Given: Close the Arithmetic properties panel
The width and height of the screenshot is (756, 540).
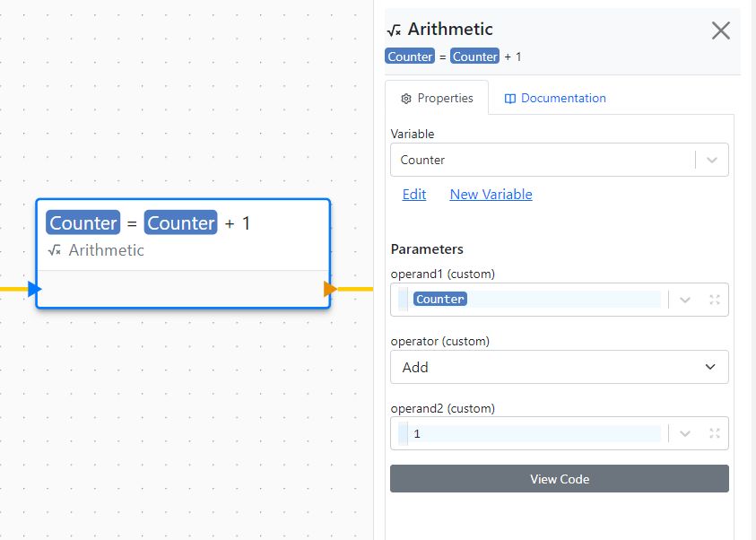Looking at the screenshot, I should 720,31.
